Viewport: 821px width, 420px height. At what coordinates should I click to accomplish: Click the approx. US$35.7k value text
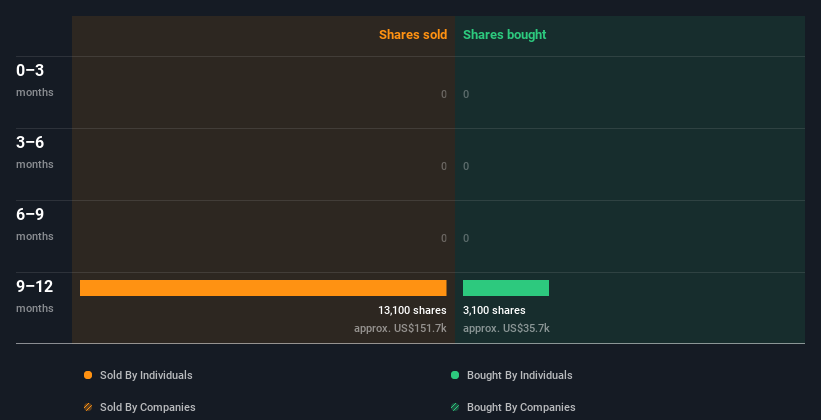(506, 328)
